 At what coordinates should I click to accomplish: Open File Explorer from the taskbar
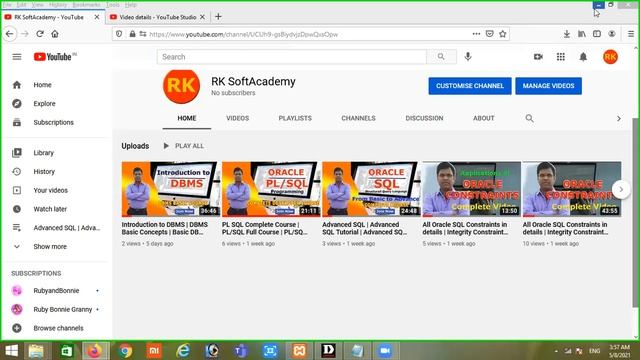[x=36, y=351]
